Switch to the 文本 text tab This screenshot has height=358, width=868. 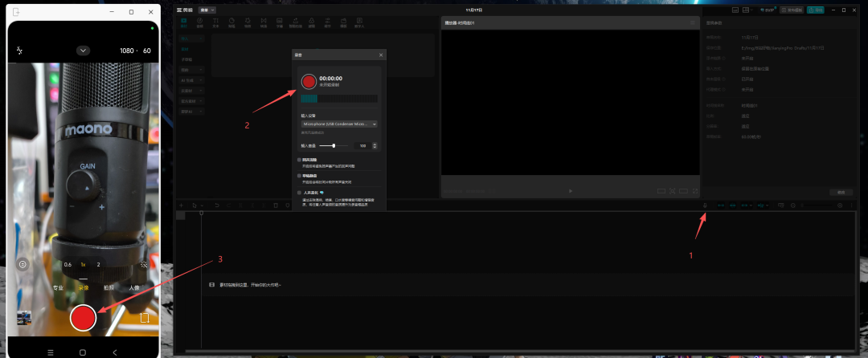[216, 22]
